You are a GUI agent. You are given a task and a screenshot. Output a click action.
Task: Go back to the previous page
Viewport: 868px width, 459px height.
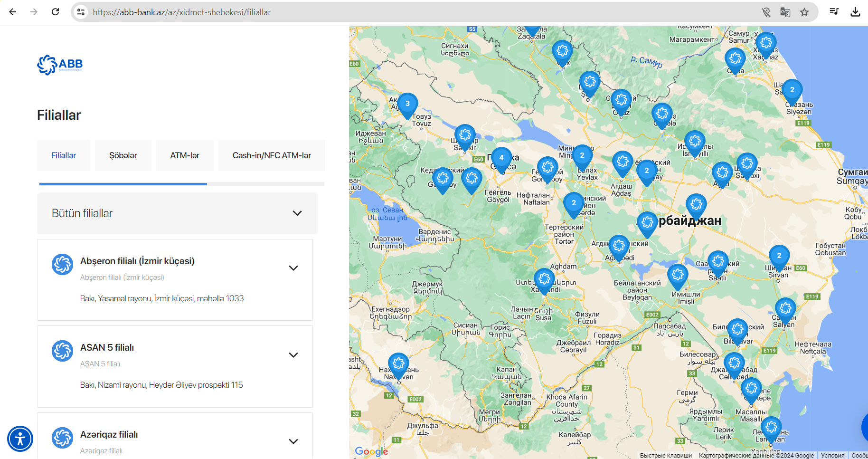13,12
